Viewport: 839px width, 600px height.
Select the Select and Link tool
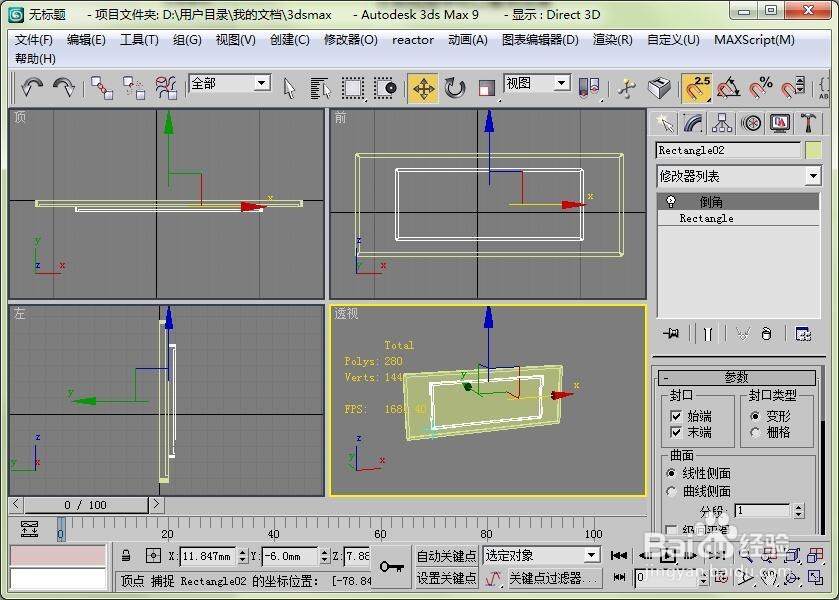pos(102,87)
